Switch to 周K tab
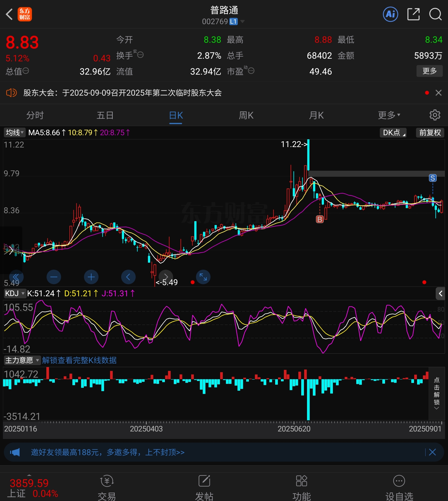This screenshot has width=448, height=501. [246, 115]
